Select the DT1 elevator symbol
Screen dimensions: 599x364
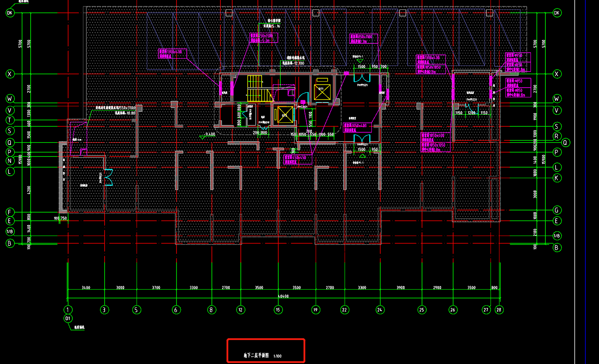[x=322, y=92]
